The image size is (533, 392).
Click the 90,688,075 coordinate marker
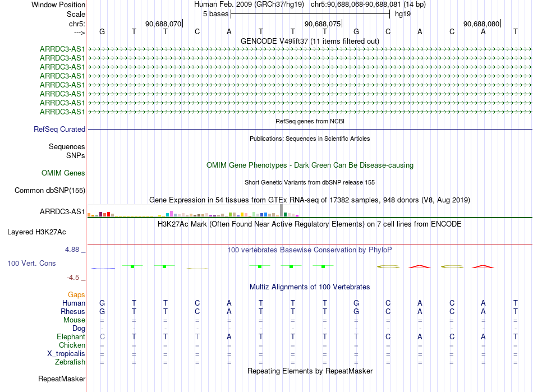pyautogui.click(x=323, y=24)
